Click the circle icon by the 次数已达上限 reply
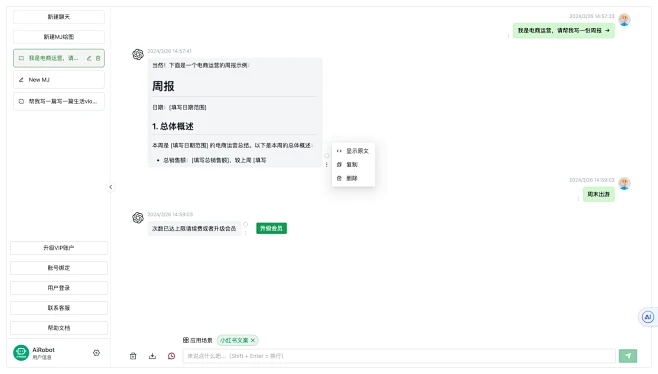 pyautogui.click(x=245, y=225)
